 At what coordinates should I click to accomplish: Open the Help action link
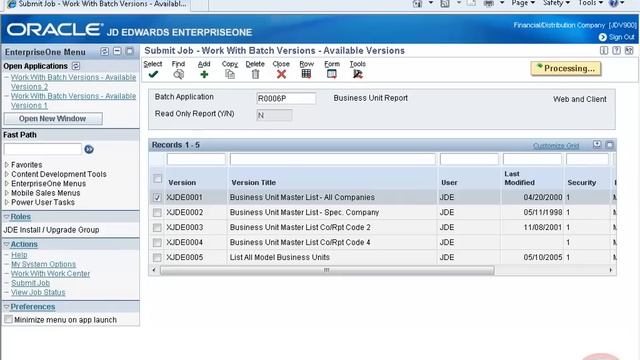tap(19, 255)
